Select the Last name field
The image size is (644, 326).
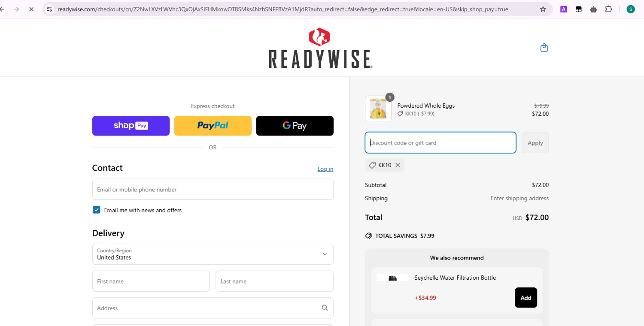click(x=274, y=281)
